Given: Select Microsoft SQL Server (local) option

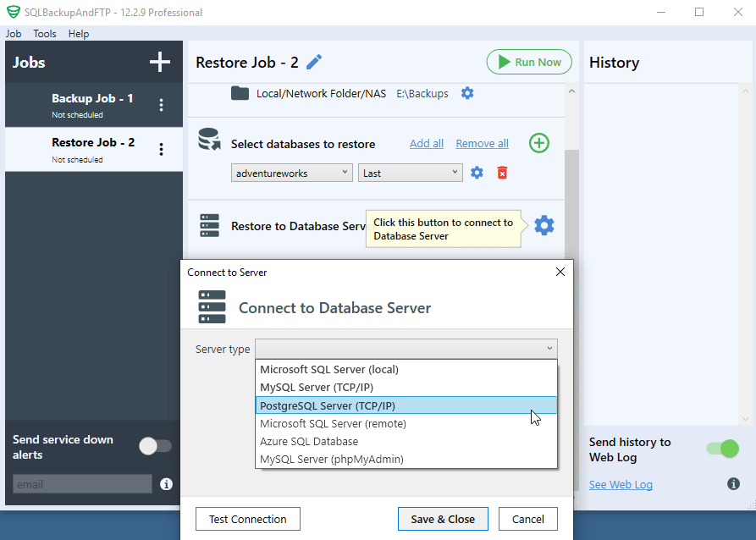Looking at the screenshot, I should tap(406, 369).
